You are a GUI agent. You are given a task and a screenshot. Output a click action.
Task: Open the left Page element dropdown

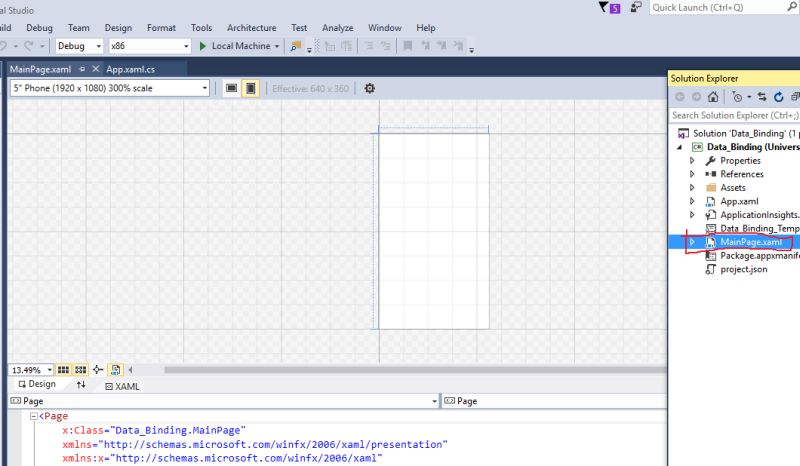tap(434, 401)
